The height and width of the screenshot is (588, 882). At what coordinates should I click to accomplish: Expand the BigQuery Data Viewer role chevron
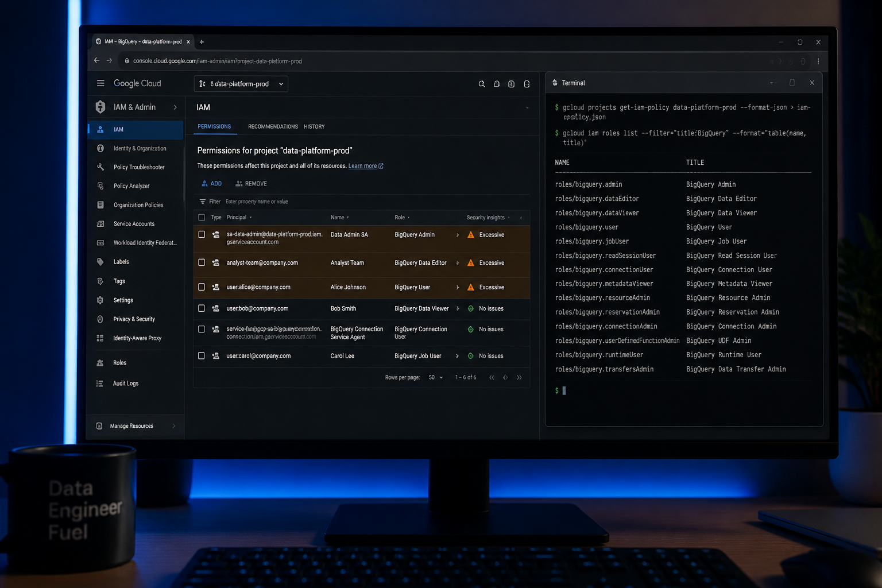coord(458,309)
